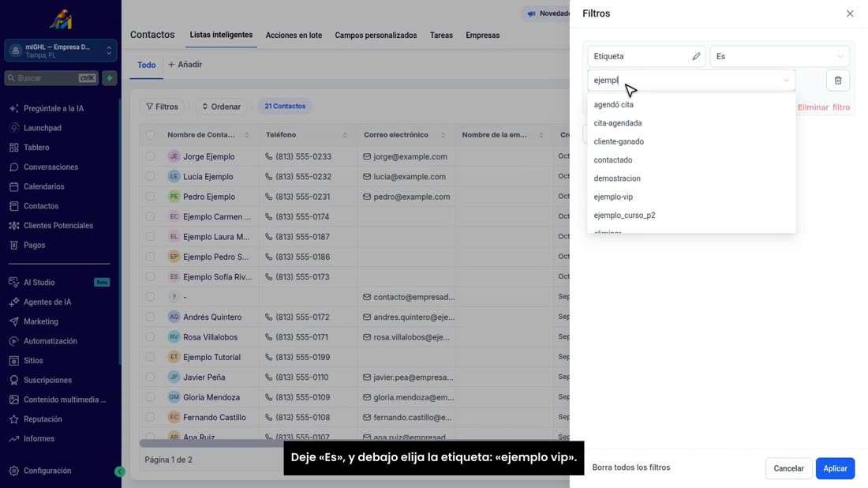Open Pagos icon in sidebar
This screenshot has height=488, width=868.
coord(14,245)
